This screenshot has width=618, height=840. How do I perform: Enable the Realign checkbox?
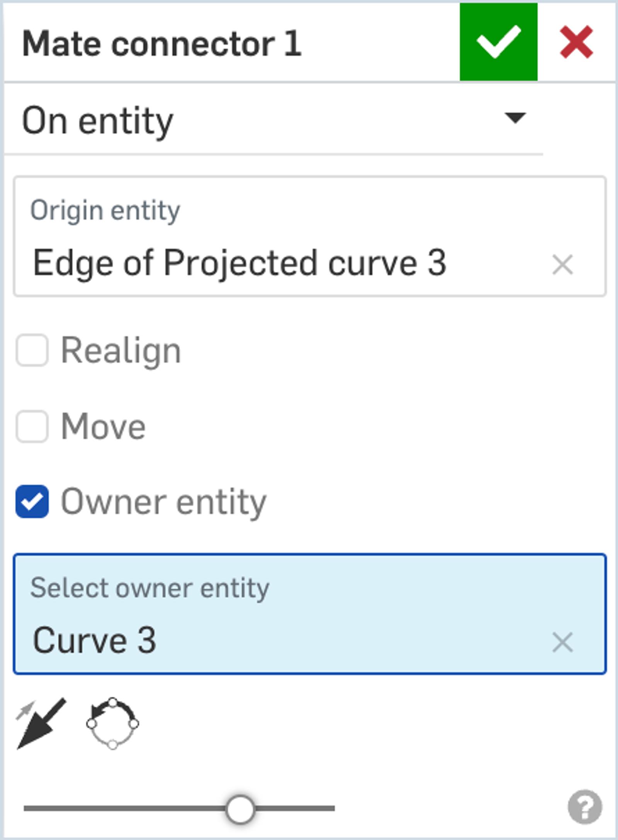click(x=32, y=350)
